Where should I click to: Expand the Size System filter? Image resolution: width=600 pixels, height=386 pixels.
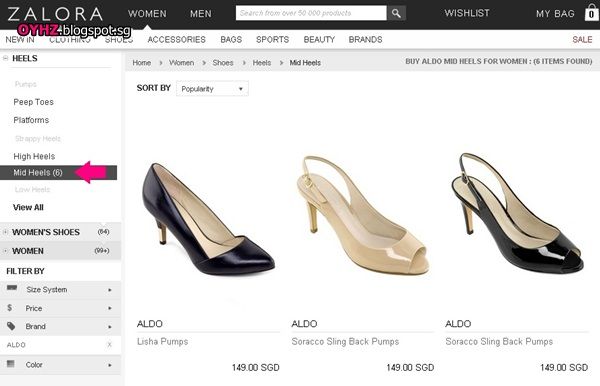click(60, 290)
